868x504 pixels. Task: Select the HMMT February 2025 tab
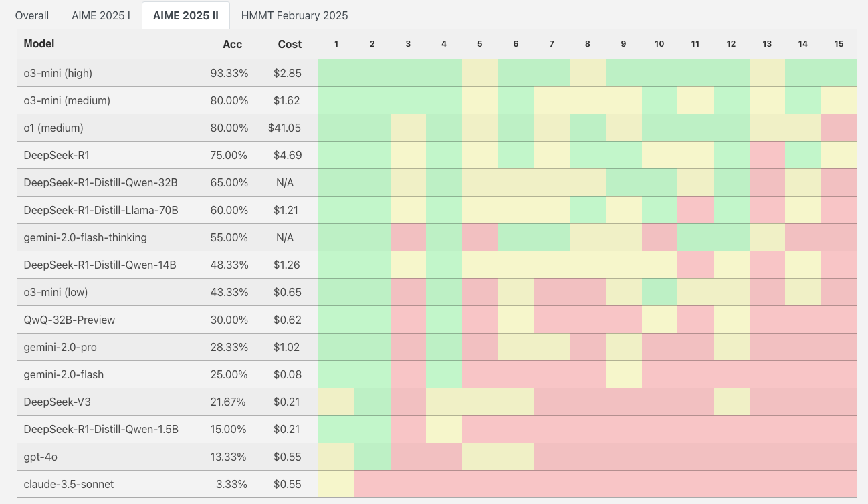pyautogui.click(x=294, y=15)
